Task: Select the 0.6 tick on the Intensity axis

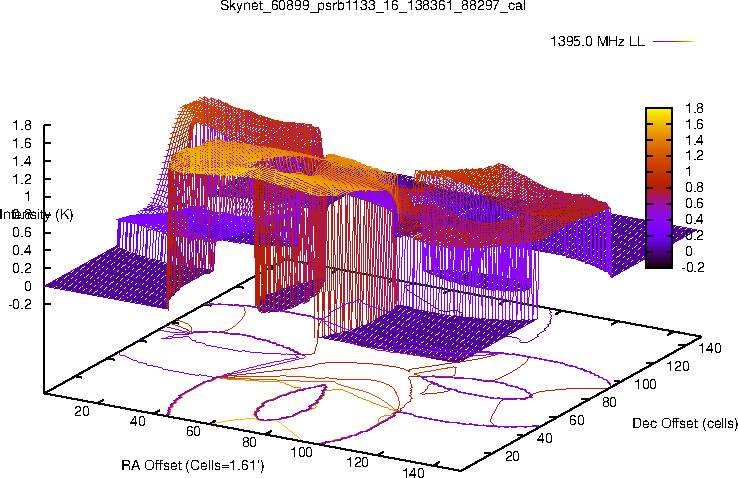Action: tap(22, 232)
